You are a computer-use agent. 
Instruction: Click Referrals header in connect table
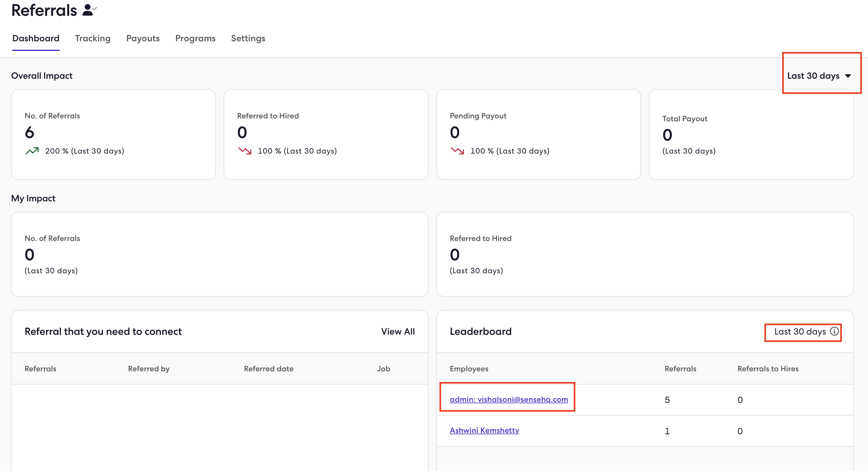click(40, 369)
